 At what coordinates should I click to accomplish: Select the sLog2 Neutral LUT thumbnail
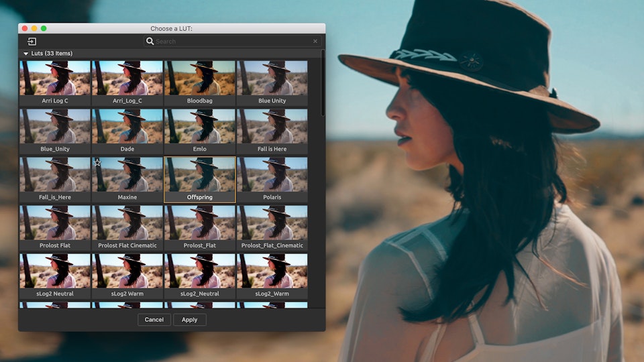[55, 271]
